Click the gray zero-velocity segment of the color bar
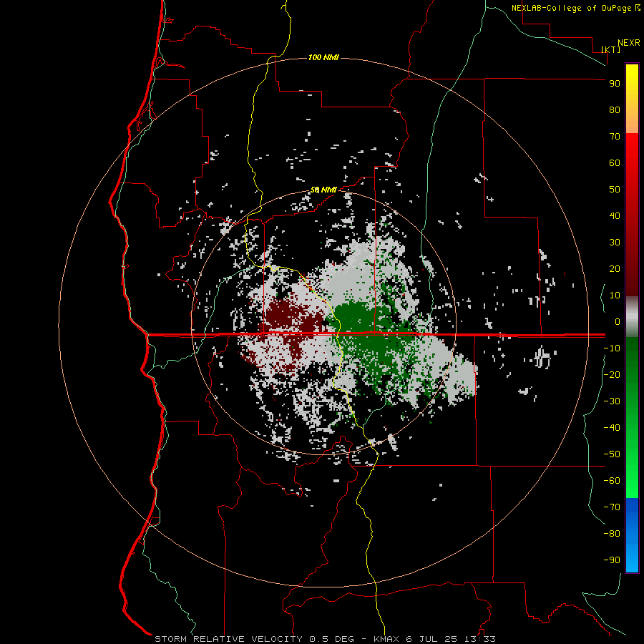 [632, 317]
